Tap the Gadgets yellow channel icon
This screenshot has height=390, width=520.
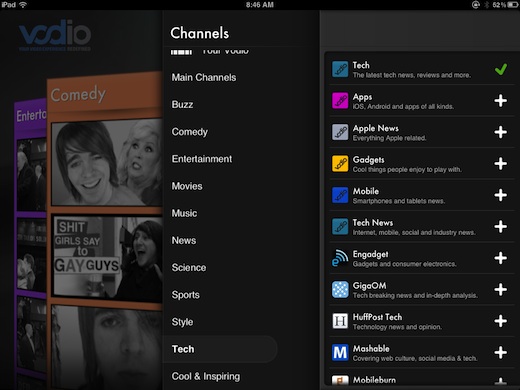pyautogui.click(x=340, y=163)
